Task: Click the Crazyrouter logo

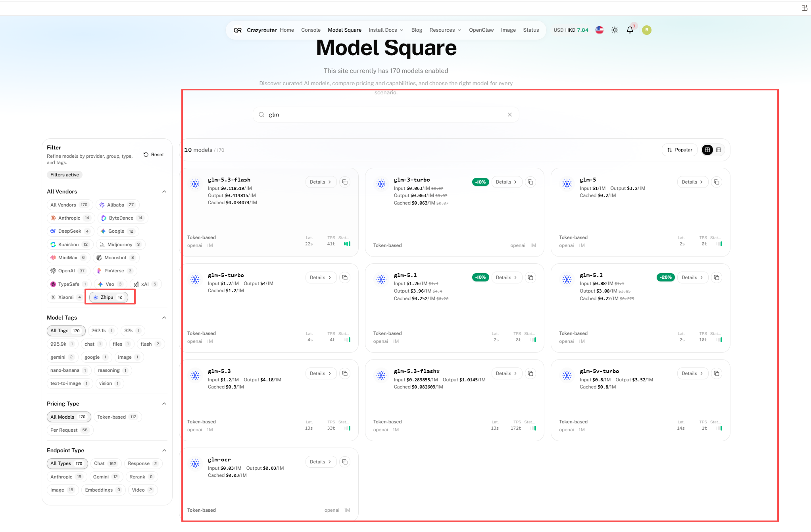Action: coord(255,30)
